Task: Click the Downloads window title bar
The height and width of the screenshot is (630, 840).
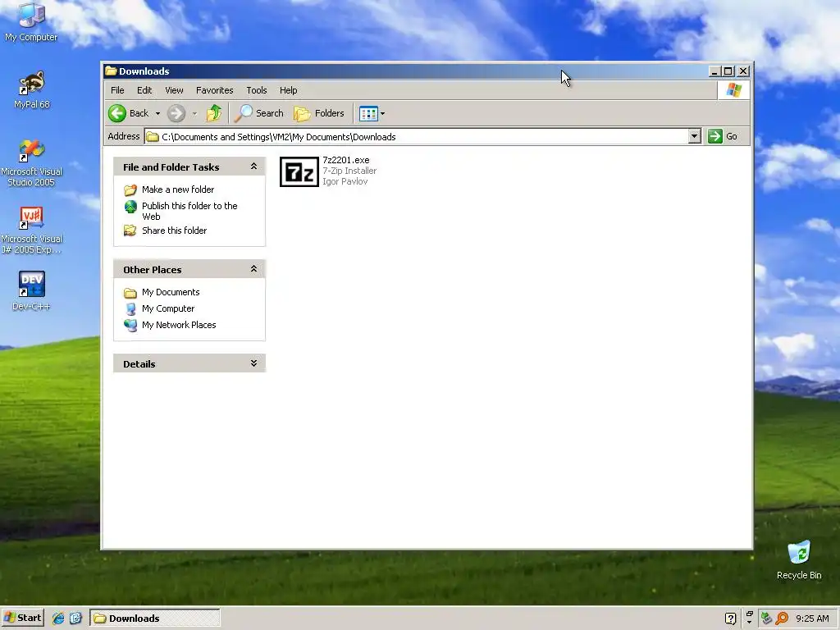Action: pos(407,71)
